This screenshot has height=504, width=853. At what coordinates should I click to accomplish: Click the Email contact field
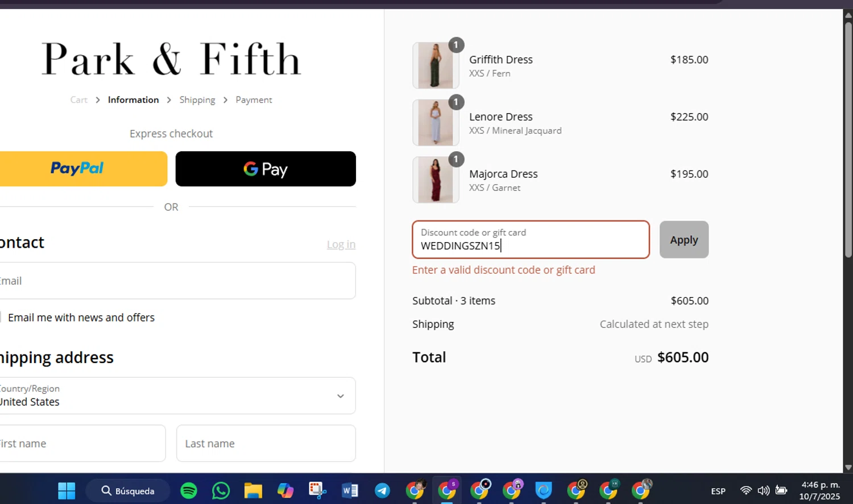coord(177,281)
